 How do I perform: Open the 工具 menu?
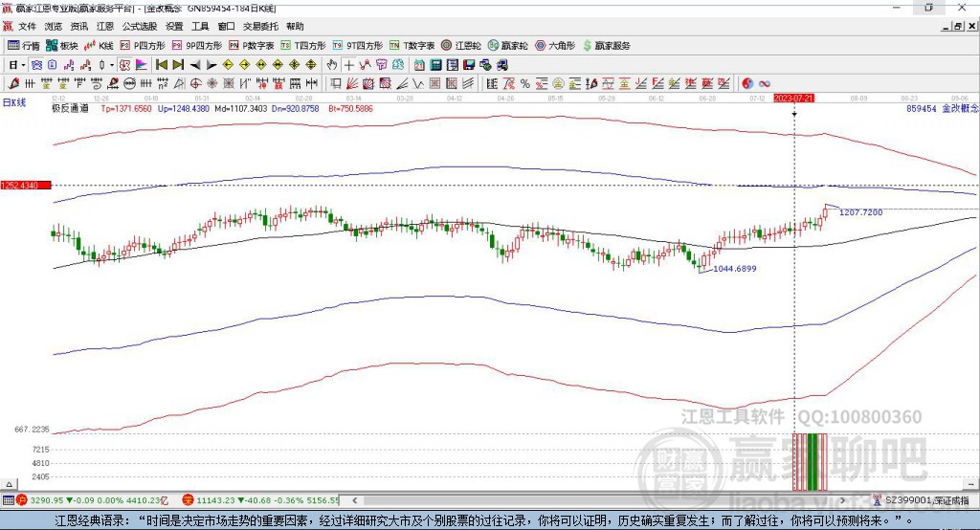point(200,26)
